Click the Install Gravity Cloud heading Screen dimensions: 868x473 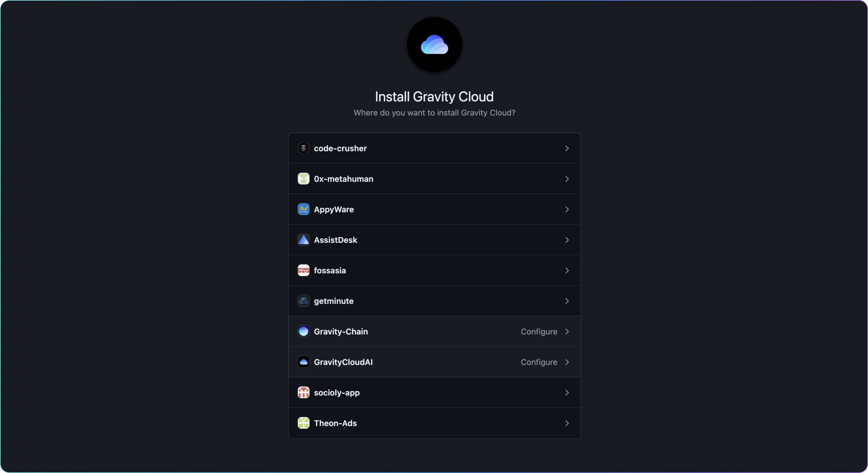[x=434, y=97]
